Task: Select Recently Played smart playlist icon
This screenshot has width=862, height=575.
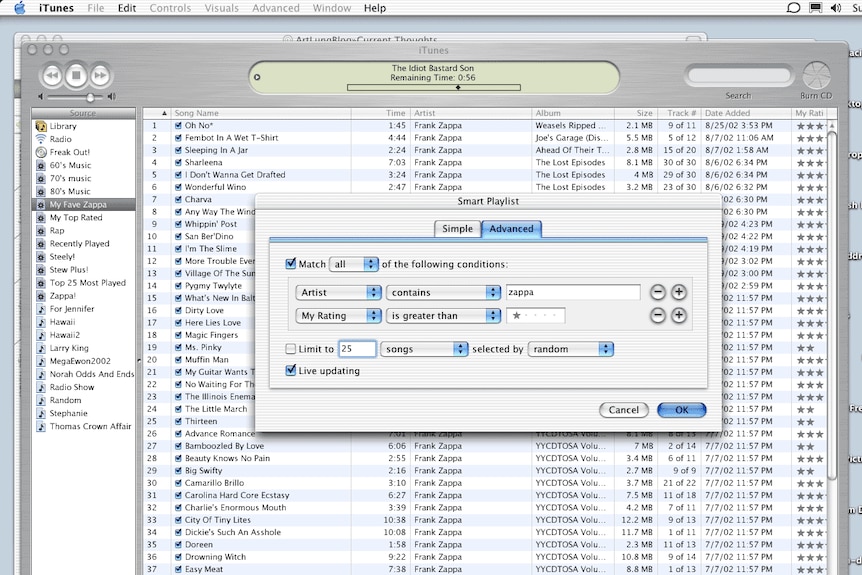Action: click(41, 244)
